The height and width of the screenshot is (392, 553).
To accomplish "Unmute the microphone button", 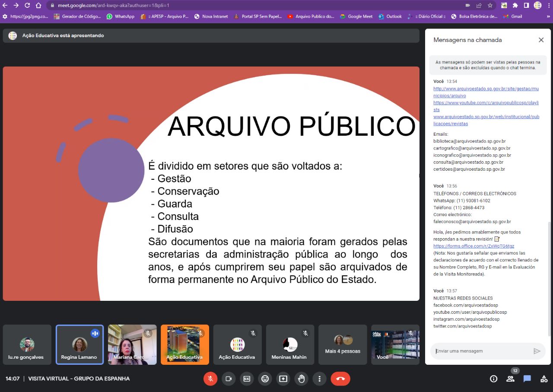I will pos(210,379).
